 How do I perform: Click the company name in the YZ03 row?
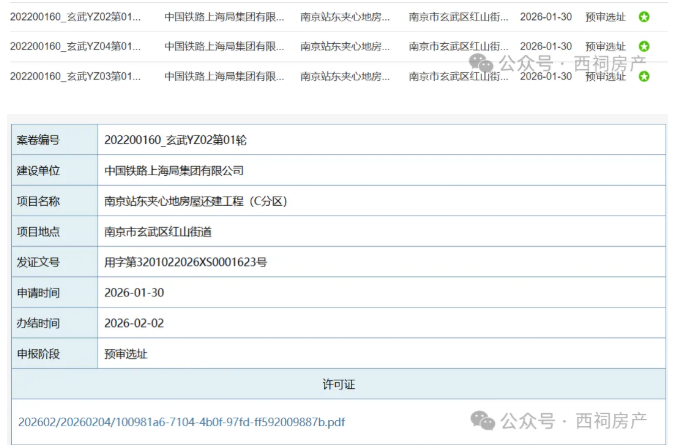224,76
